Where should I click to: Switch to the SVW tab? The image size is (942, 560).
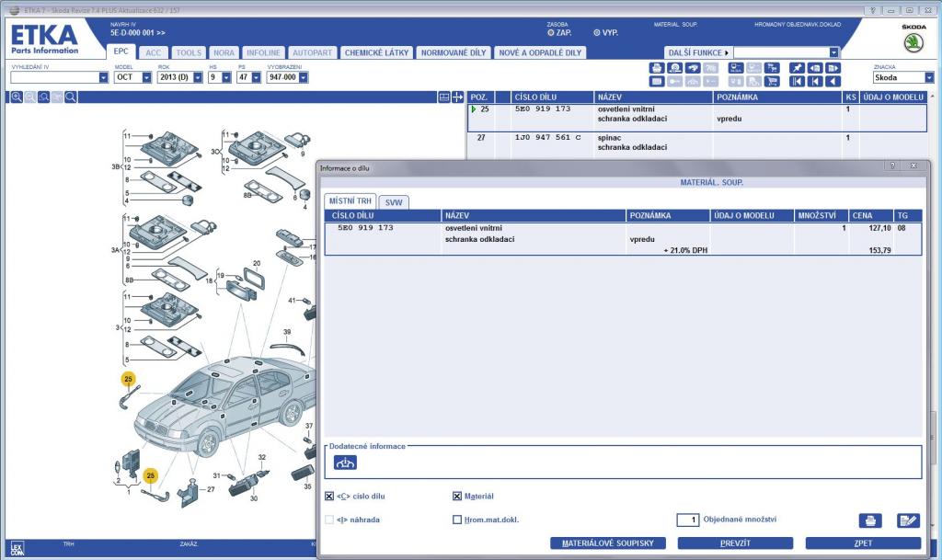394,202
